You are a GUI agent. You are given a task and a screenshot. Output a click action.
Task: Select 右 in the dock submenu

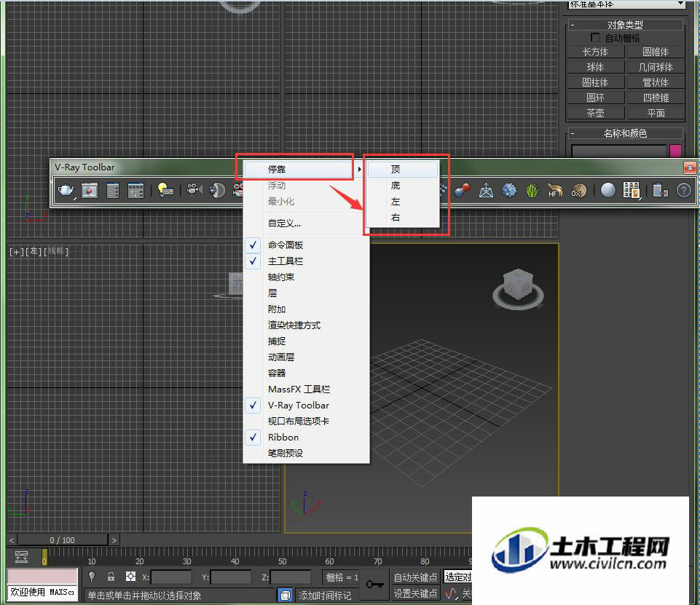coord(402,218)
